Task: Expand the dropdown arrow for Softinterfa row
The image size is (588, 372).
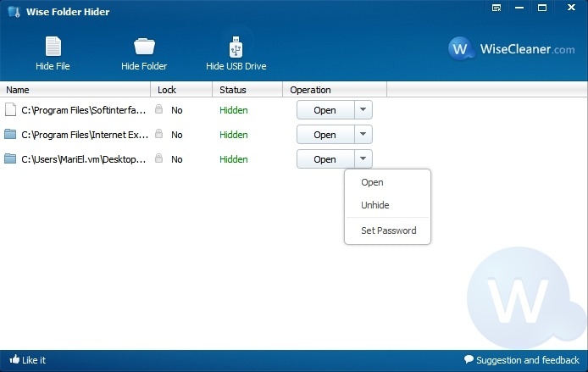Action: tap(363, 109)
